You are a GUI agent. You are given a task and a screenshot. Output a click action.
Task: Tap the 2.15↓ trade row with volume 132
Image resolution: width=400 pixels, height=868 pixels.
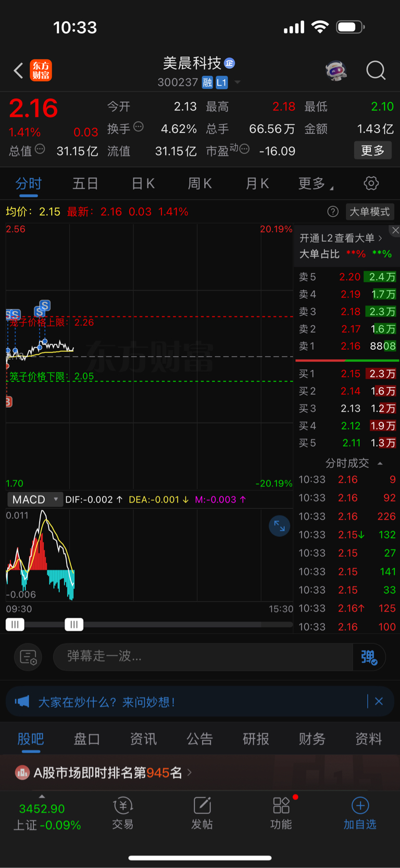pos(347,535)
